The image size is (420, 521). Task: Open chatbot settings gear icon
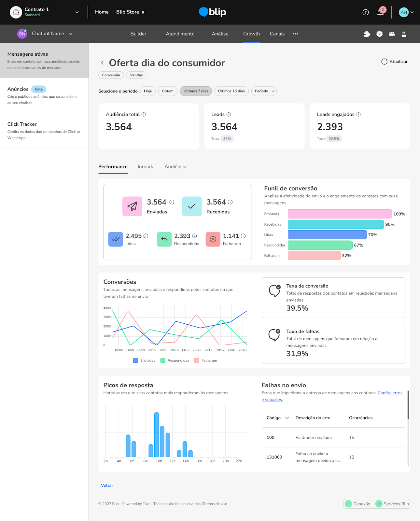(379, 34)
